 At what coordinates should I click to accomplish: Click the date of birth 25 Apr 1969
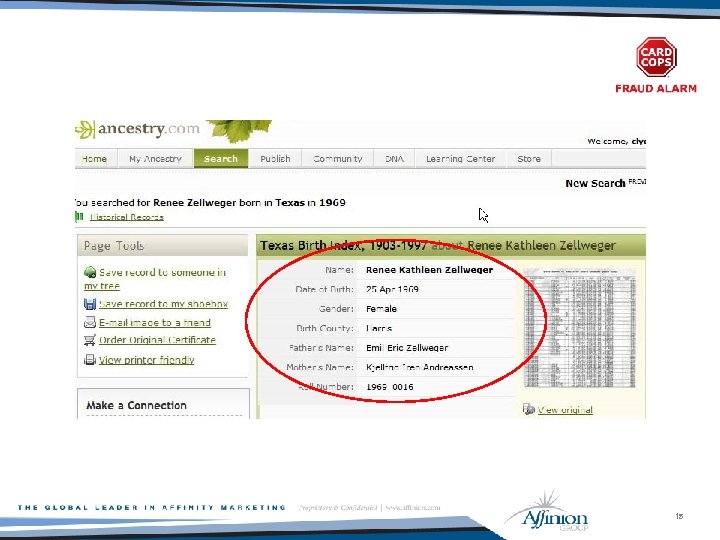point(392,289)
